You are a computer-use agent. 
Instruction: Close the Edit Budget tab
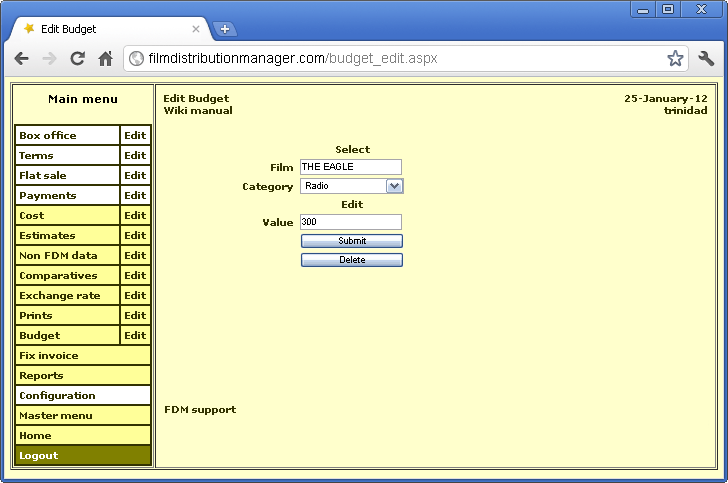pos(196,29)
